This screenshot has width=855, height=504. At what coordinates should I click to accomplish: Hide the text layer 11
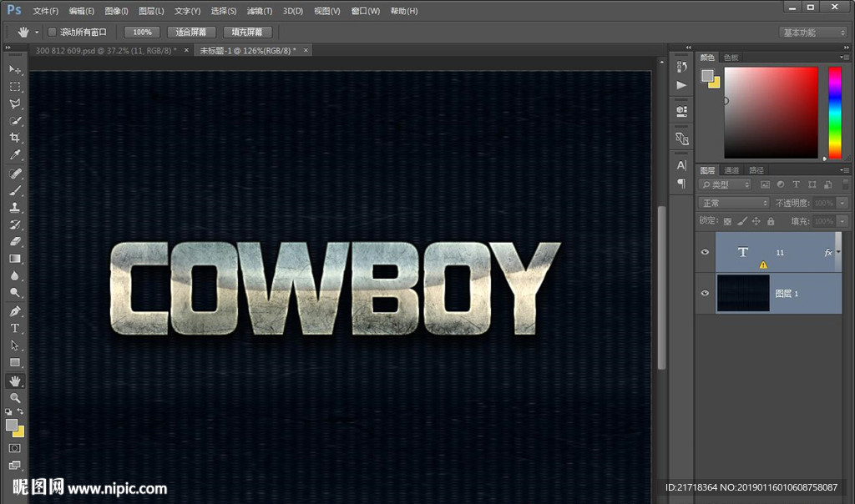tap(705, 252)
